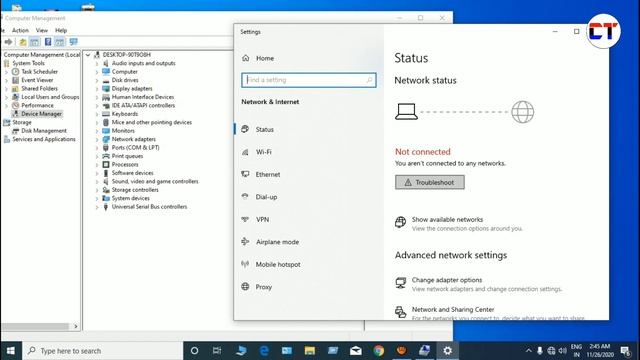The image size is (640, 360).
Task: Click volume icon in system tray
Action: click(x=562, y=351)
